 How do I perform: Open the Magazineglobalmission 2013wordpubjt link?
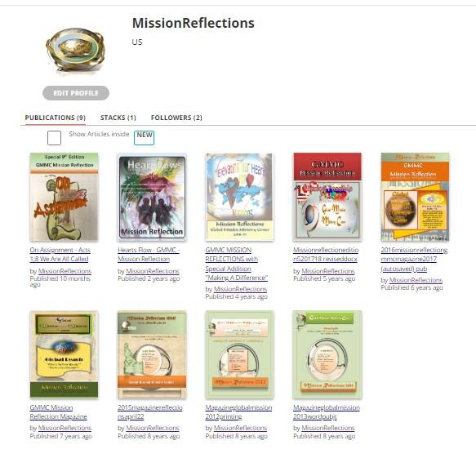tap(327, 412)
